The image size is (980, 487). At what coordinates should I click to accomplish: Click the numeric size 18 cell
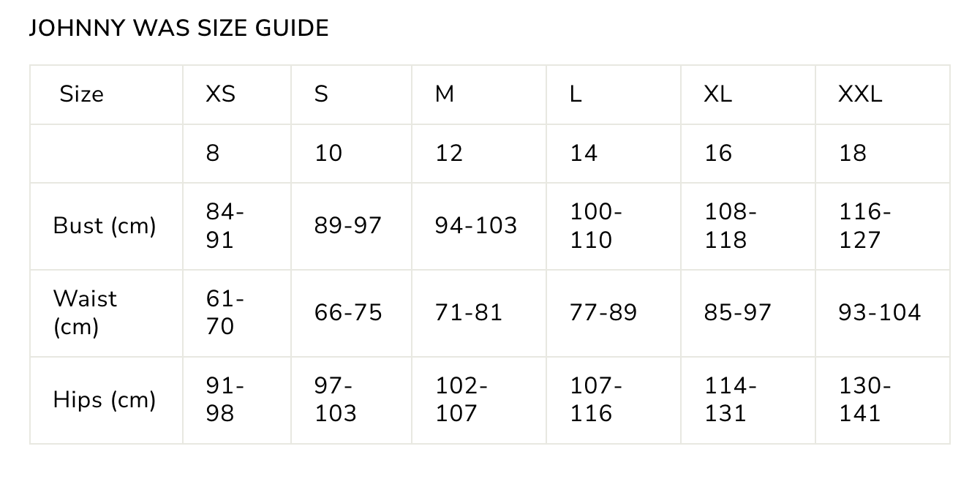click(x=853, y=153)
